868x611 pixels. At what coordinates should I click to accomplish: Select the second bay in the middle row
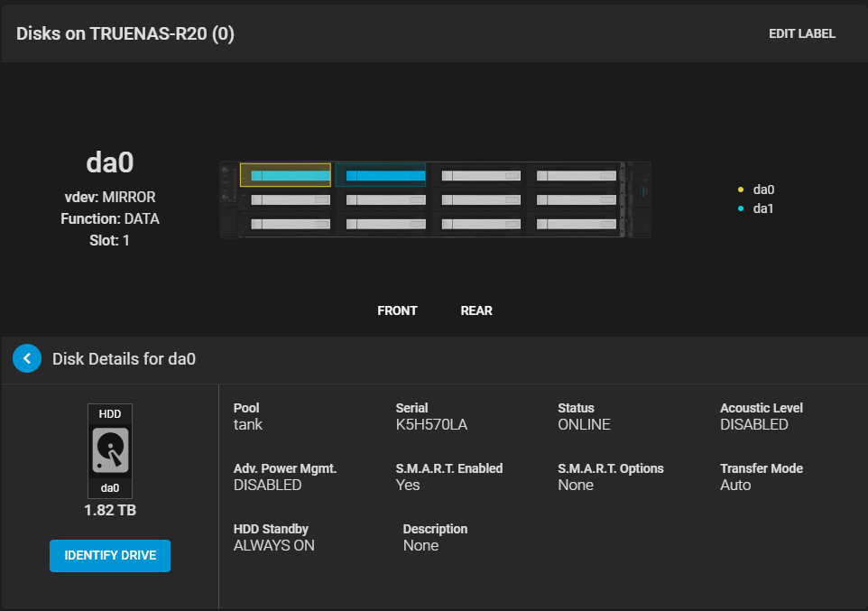point(386,200)
